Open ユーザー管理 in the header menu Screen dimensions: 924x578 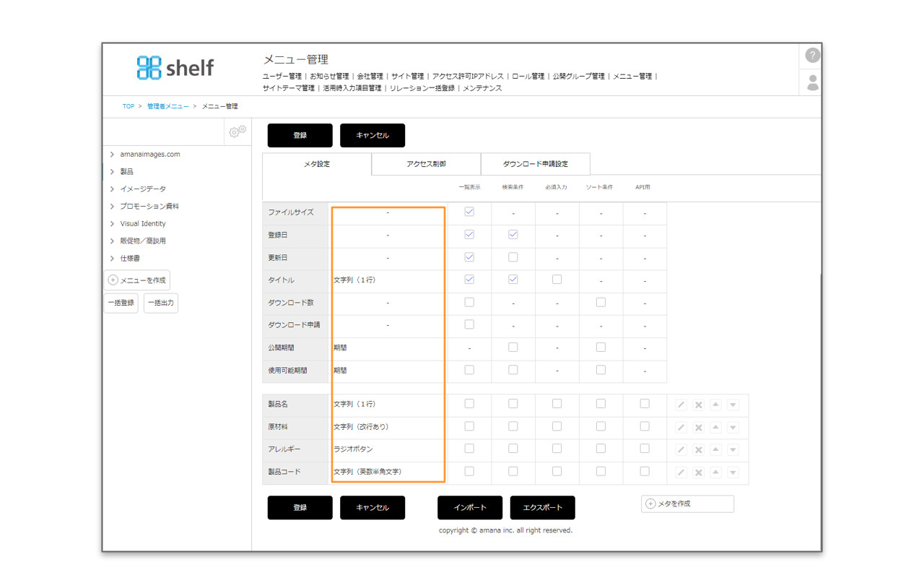tap(282, 76)
